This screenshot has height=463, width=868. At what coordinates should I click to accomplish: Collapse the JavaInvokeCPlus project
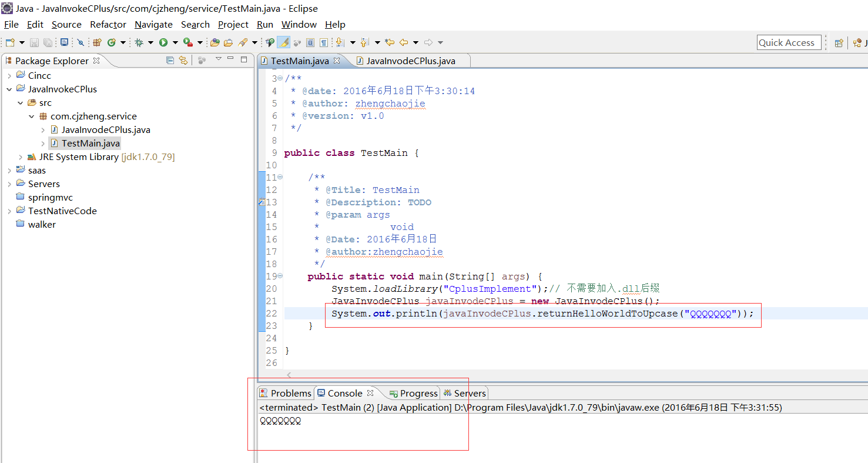pyautogui.click(x=9, y=89)
